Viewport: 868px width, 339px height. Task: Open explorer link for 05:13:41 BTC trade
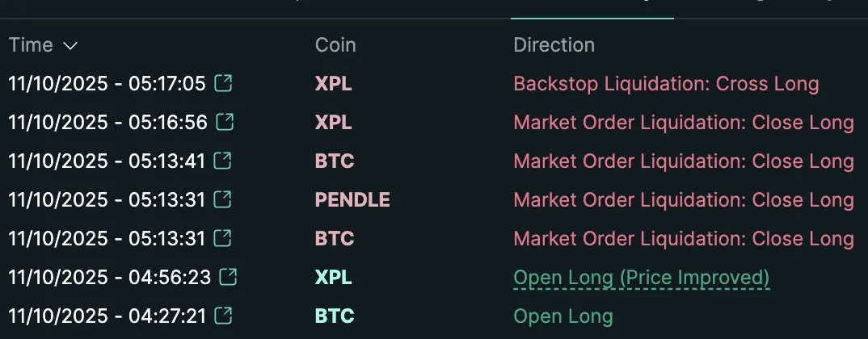[x=223, y=161]
